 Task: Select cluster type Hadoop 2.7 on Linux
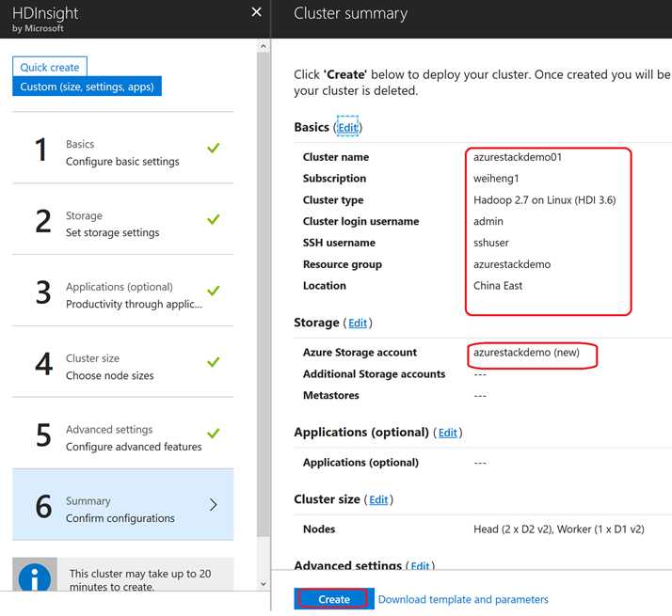544,200
